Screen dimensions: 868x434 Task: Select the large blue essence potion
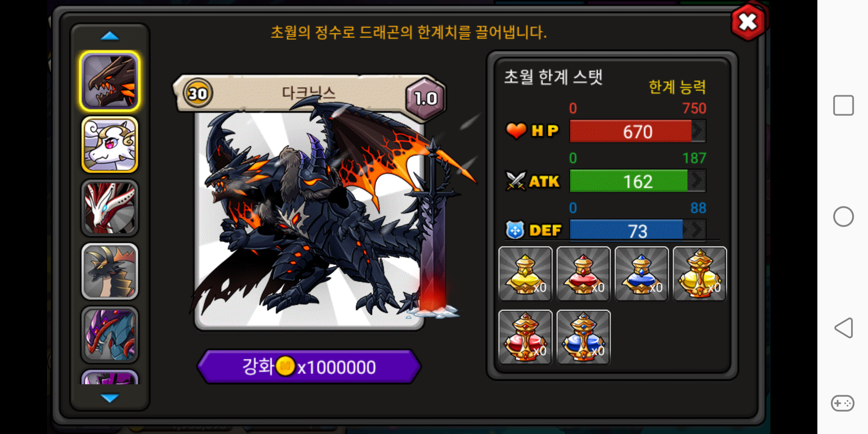tap(583, 337)
